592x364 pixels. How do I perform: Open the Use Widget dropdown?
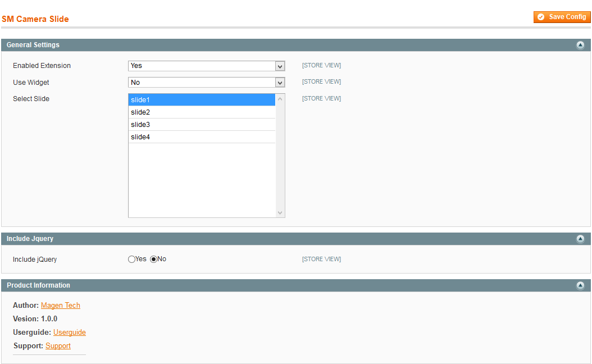tap(206, 83)
